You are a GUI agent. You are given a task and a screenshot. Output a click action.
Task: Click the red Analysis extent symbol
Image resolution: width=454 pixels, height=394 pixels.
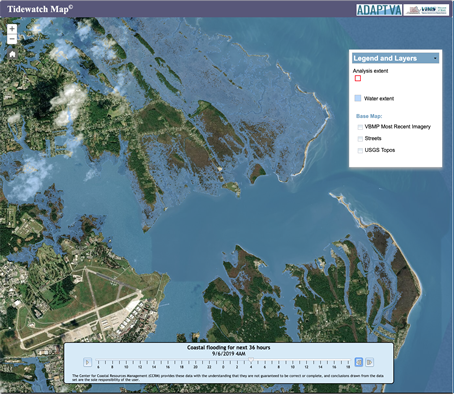pos(358,78)
